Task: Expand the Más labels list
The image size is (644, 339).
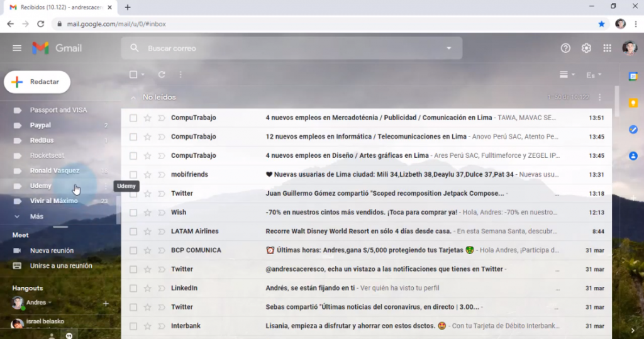Action: pyautogui.click(x=36, y=216)
